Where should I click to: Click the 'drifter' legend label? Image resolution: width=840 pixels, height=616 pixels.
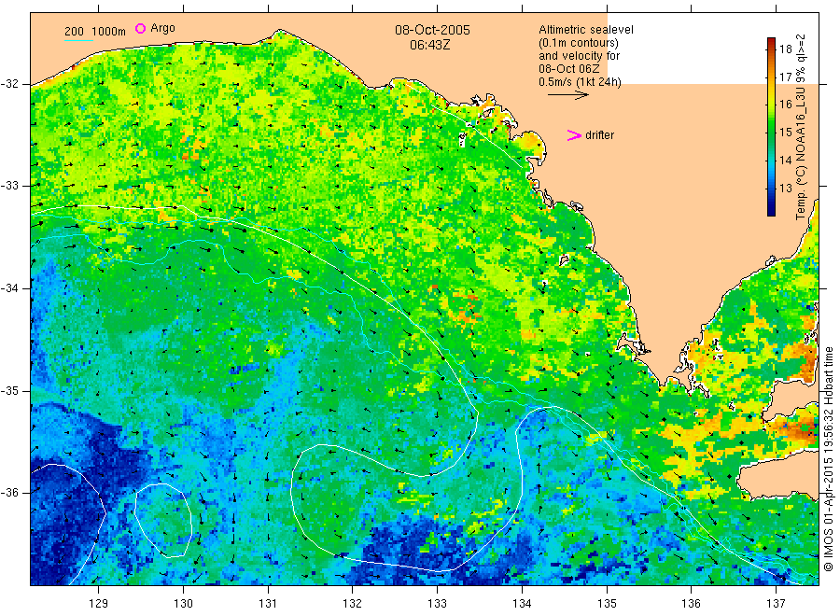point(599,135)
